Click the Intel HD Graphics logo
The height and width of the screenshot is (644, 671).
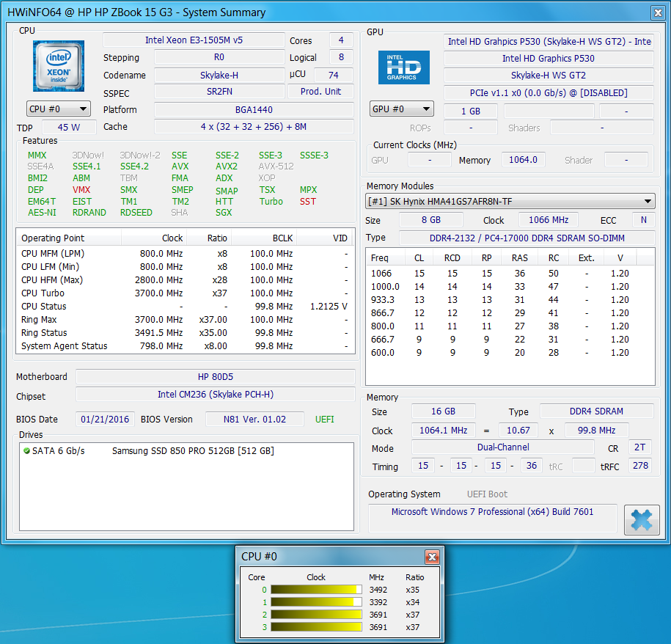click(403, 67)
